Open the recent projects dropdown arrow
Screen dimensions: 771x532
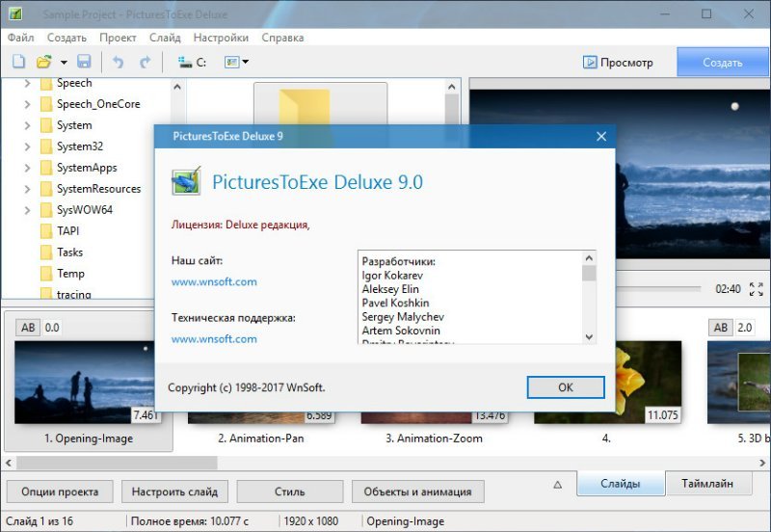pos(64,62)
